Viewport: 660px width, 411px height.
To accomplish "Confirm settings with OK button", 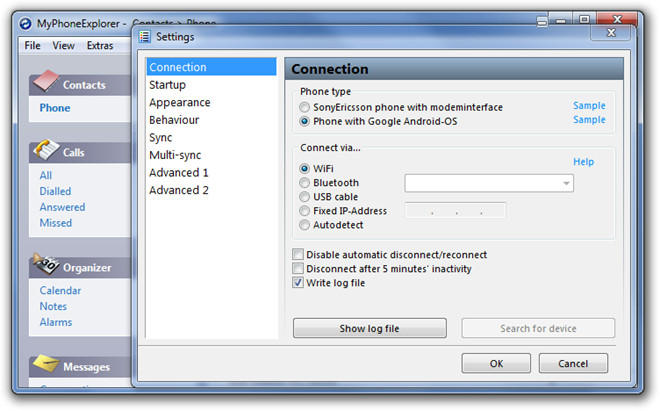I will pos(496,363).
